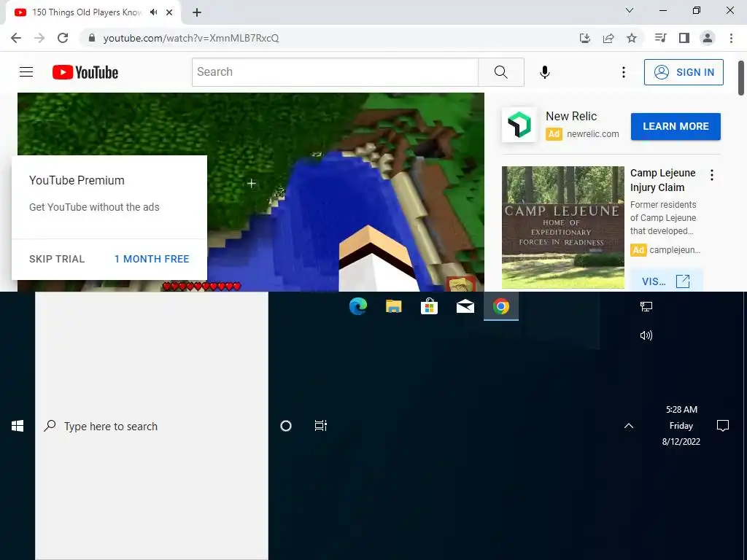Viewport: 747px width, 560px height.
Task: Search with voice using the microphone icon
Action: [545, 72]
